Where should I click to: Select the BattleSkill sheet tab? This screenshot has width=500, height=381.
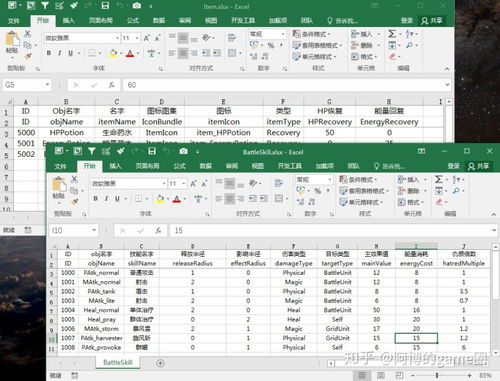pyautogui.click(x=118, y=363)
